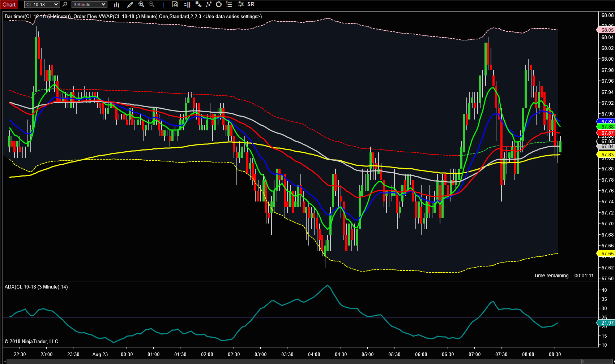This screenshot has width=615, height=364.
Task: Open the strategies circular icon
Action: point(219,4)
